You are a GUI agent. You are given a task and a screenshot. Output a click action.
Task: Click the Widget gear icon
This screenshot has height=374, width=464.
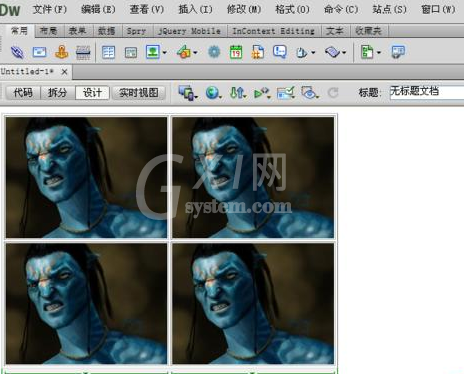[214, 52]
